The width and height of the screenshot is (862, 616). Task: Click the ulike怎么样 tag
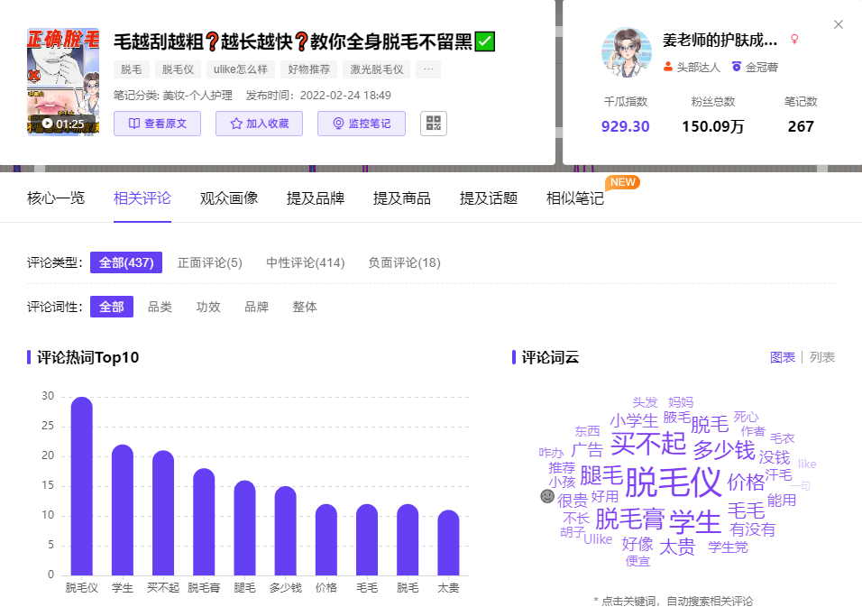(x=240, y=69)
